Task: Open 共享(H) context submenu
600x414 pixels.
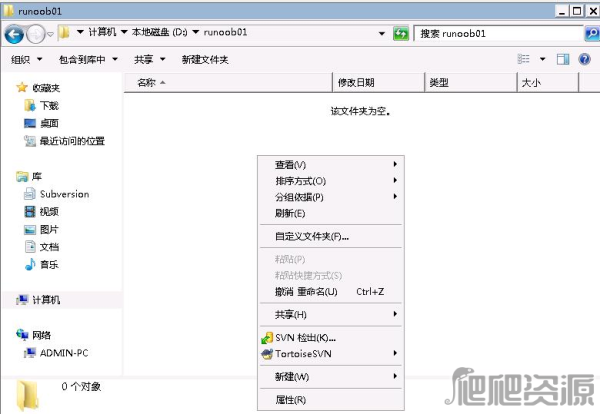Action: 331,315
